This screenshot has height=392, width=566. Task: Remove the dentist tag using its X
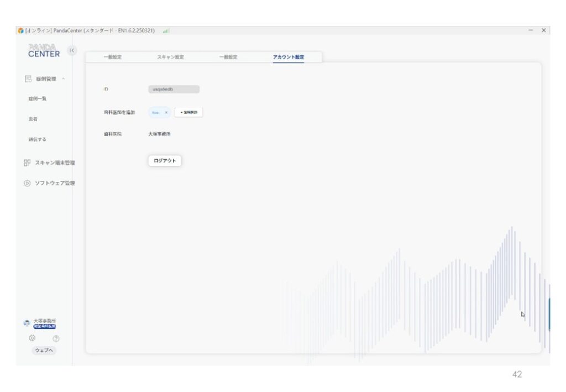[166, 112]
